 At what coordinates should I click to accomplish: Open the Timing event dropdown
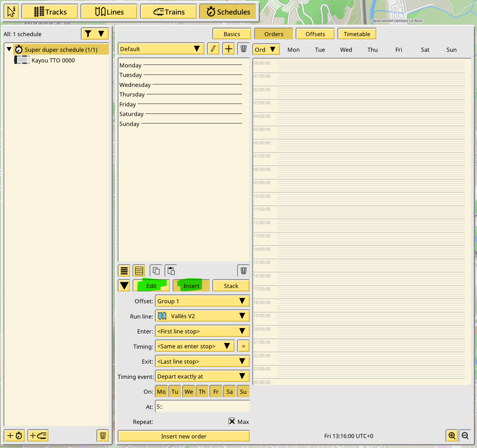click(202, 376)
